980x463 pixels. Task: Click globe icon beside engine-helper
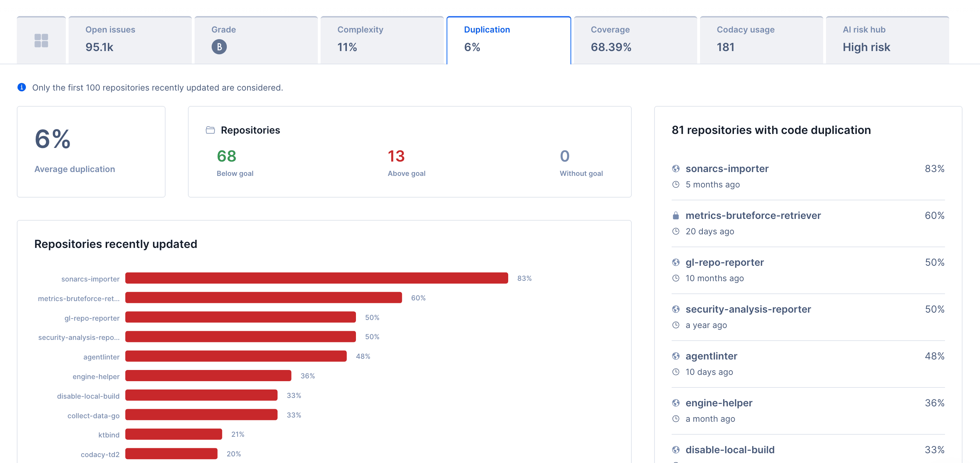675,403
